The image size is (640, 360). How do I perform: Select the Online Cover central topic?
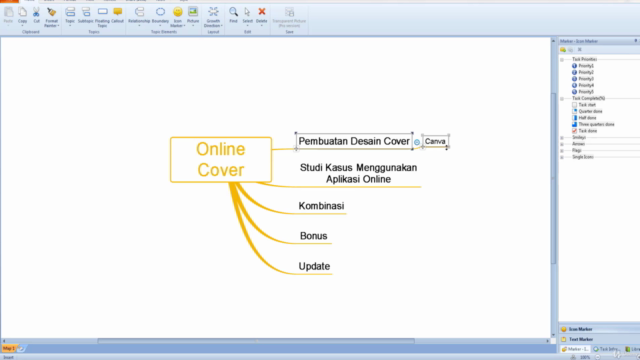[221, 160]
